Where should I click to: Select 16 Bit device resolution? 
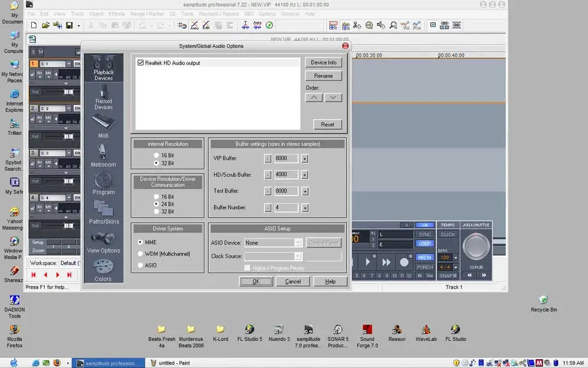pos(156,197)
